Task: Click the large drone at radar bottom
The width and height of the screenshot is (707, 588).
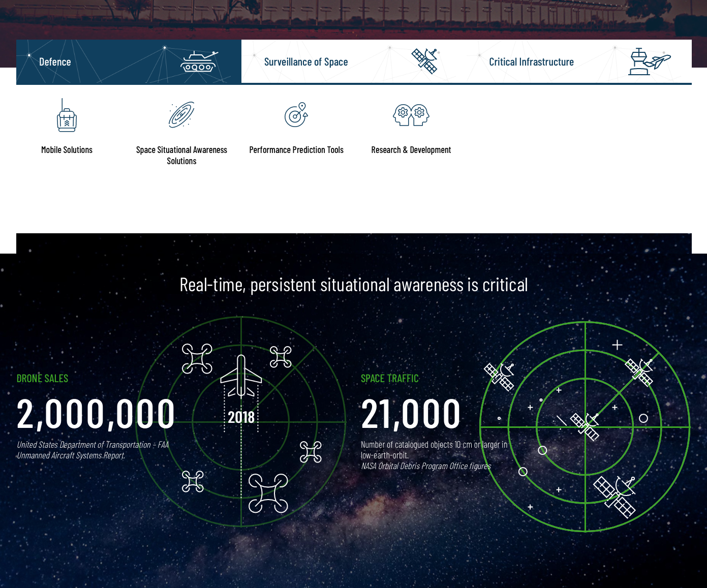Action: click(268, 493)
